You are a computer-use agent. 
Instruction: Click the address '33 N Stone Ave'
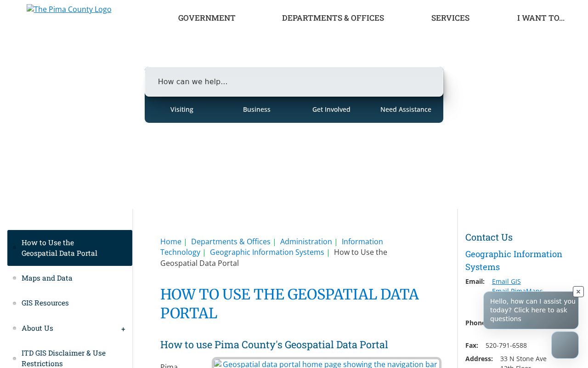tap(523, 359)
